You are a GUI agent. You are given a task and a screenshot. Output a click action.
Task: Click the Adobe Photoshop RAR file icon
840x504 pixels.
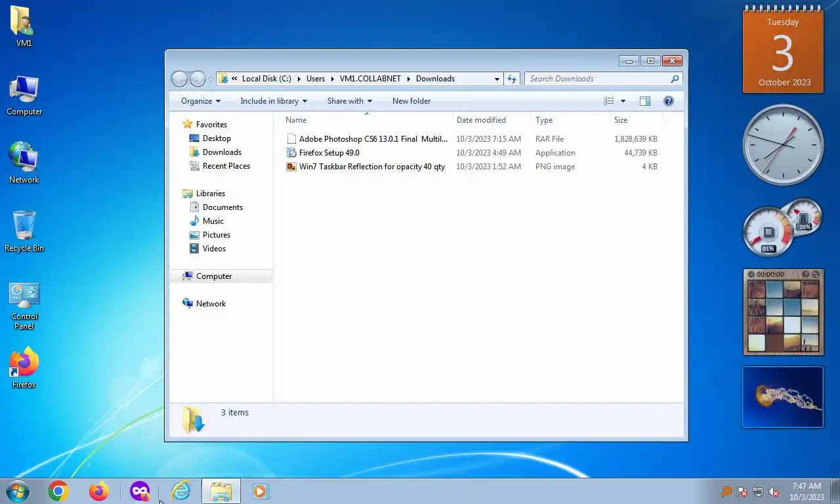291,139
